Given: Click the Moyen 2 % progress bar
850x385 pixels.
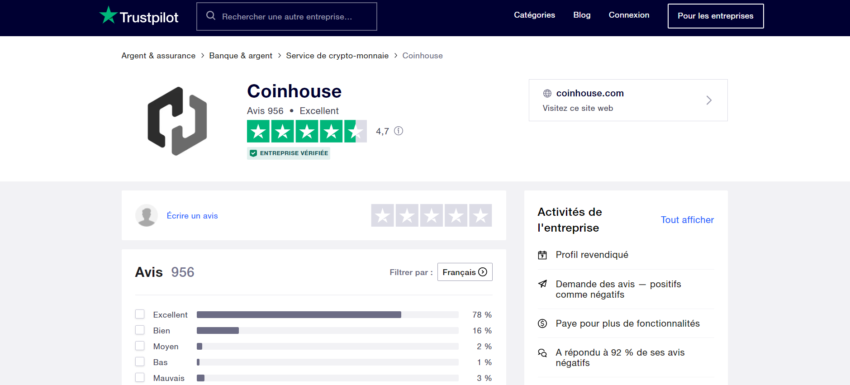Looking at the screenshot, I should (x=327, y=346).
